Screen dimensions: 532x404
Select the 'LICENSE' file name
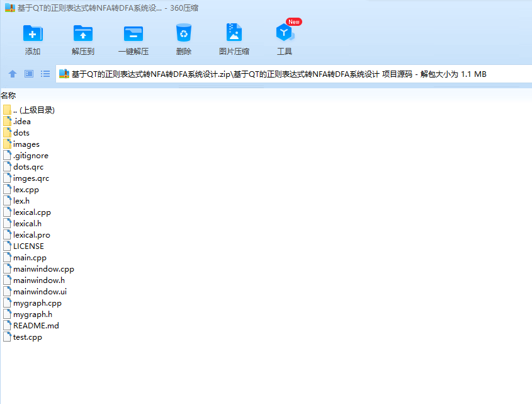pos(28,246)
